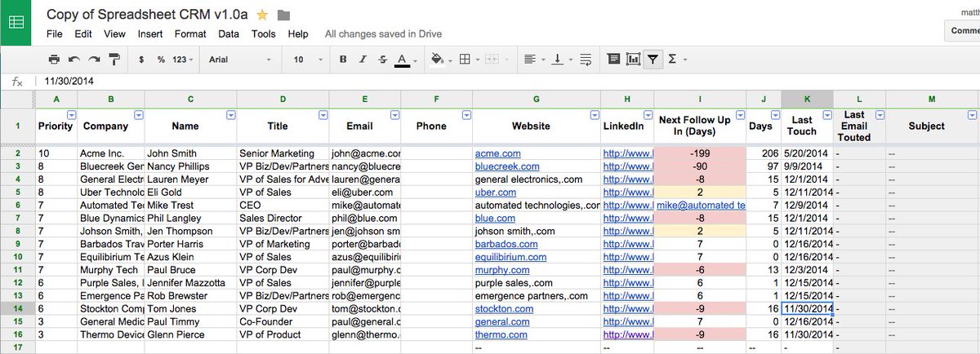The image size is (980, 354).
Task: Open the View menu
Action: click(115, 34)
